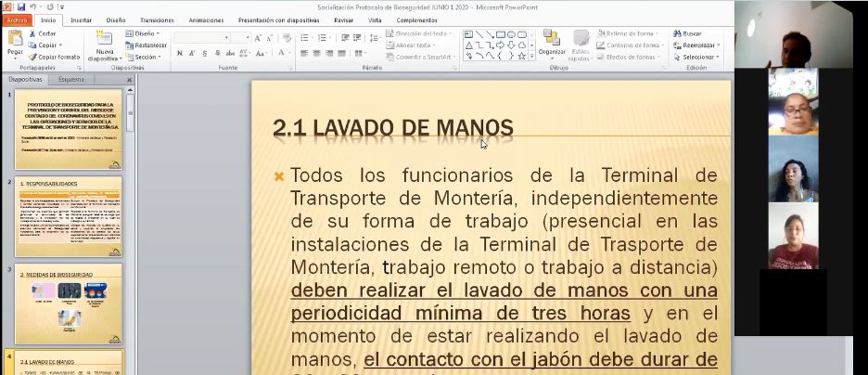Click the text shadow S icon
The width and height of the screenshot is (868, 375).
[x=217, y=53]
